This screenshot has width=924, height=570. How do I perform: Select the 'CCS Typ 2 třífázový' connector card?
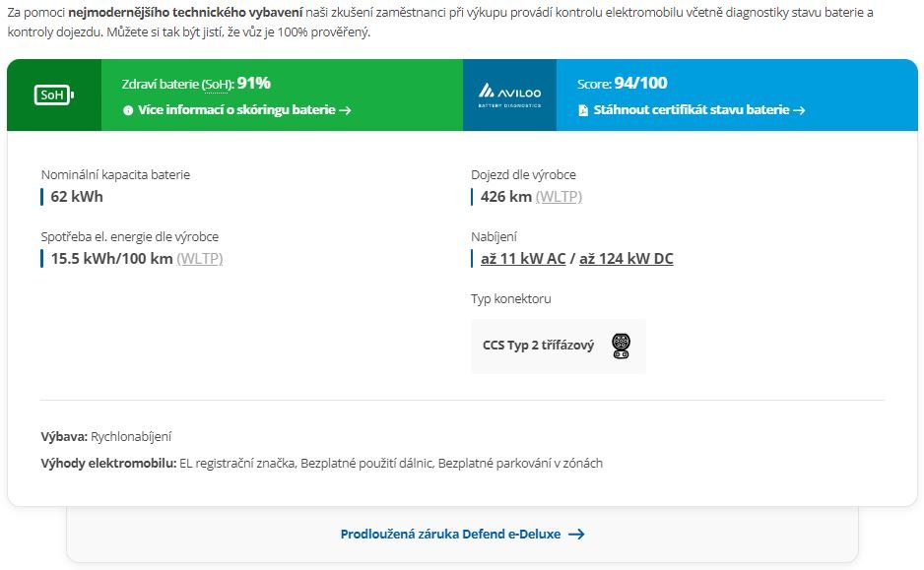558,346
